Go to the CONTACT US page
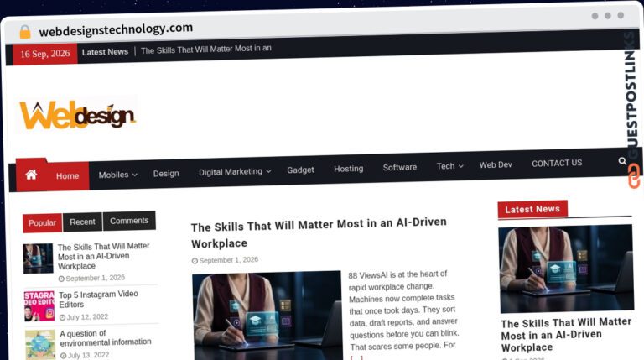The image size is (644, 360). coord(557,163)
